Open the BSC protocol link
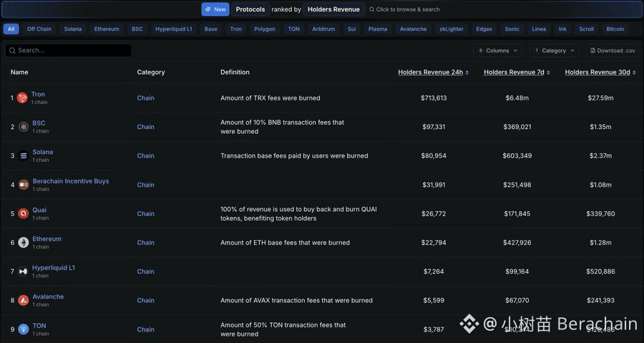The image size is (644, 343). (39, 123)
